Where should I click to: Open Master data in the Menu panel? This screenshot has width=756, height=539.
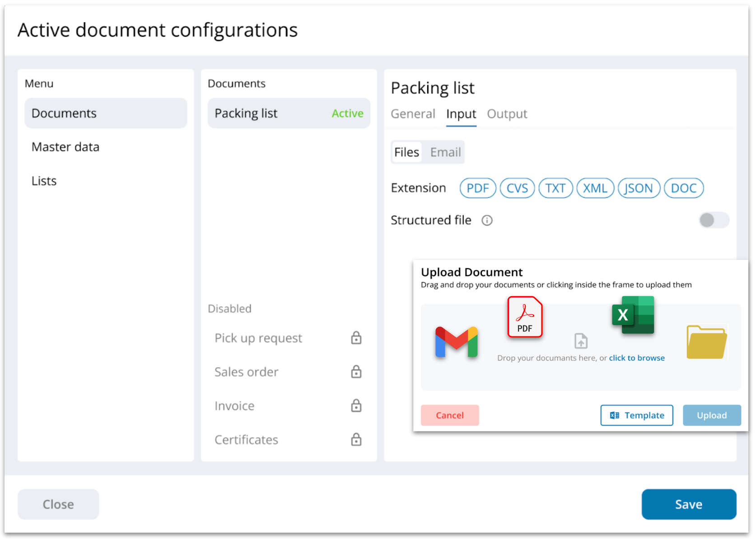click(x=106, y=147)
